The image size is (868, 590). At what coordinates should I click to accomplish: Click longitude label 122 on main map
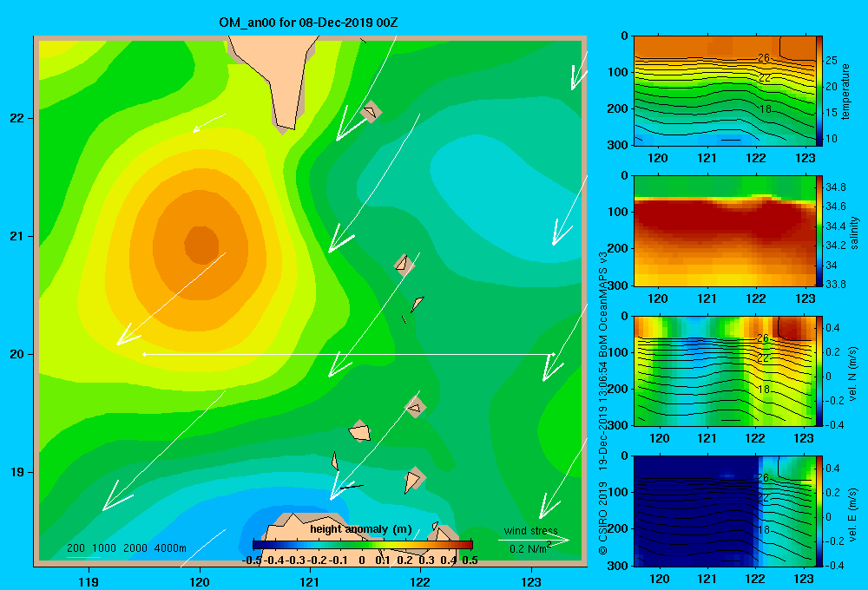click(x=420, y=581)
